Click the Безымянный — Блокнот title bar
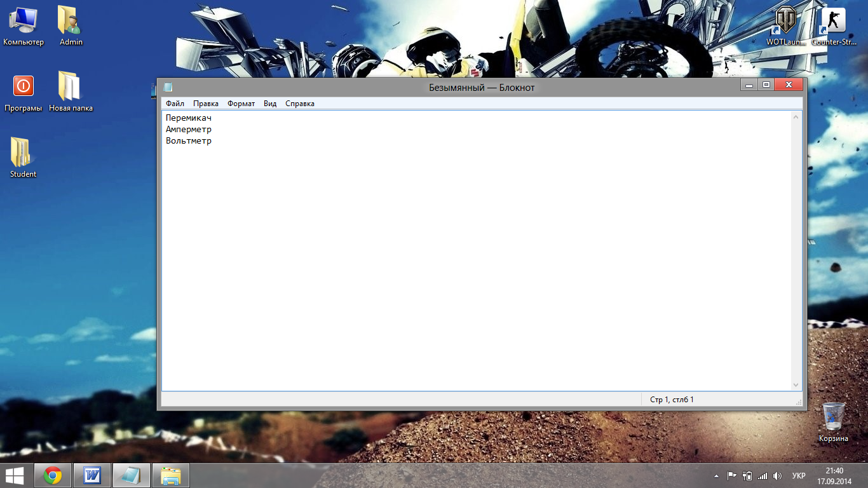 coord(482,88)
